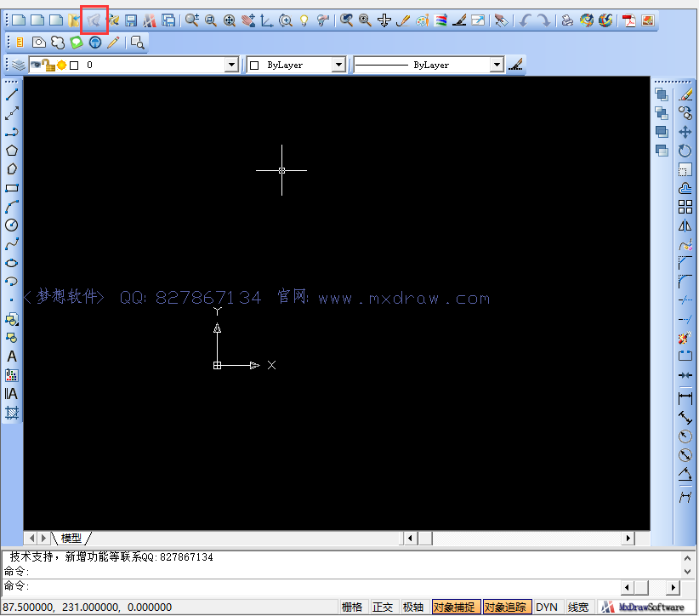The height and width of the screenshot is (616, 699).
Task: Open the ByLayer color dropdown
Action: click(x=338, y=64)
